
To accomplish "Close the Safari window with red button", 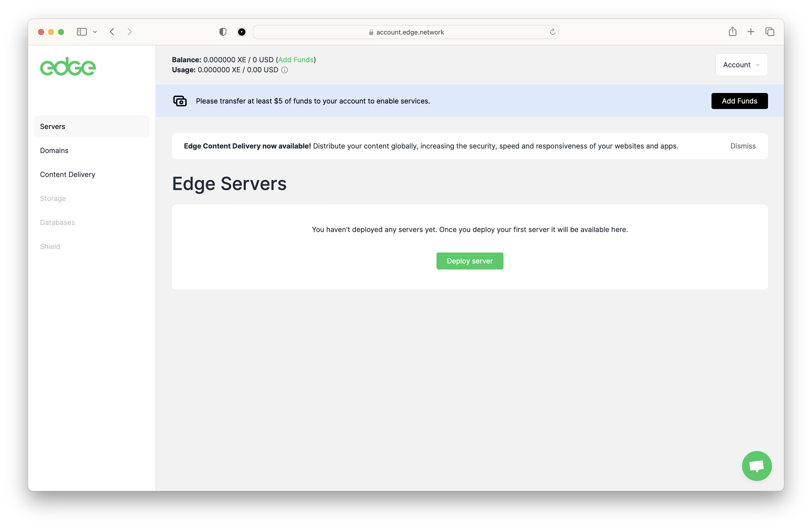I will click(x=41, y=32).
